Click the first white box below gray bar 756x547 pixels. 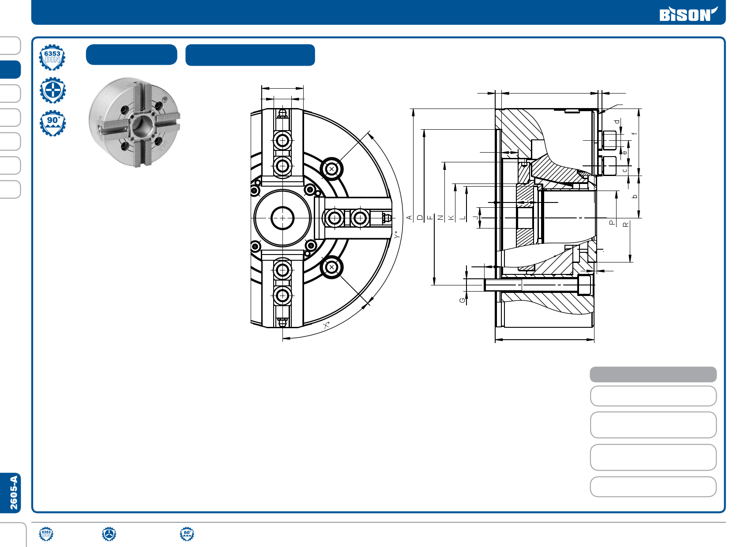(653, 396)
